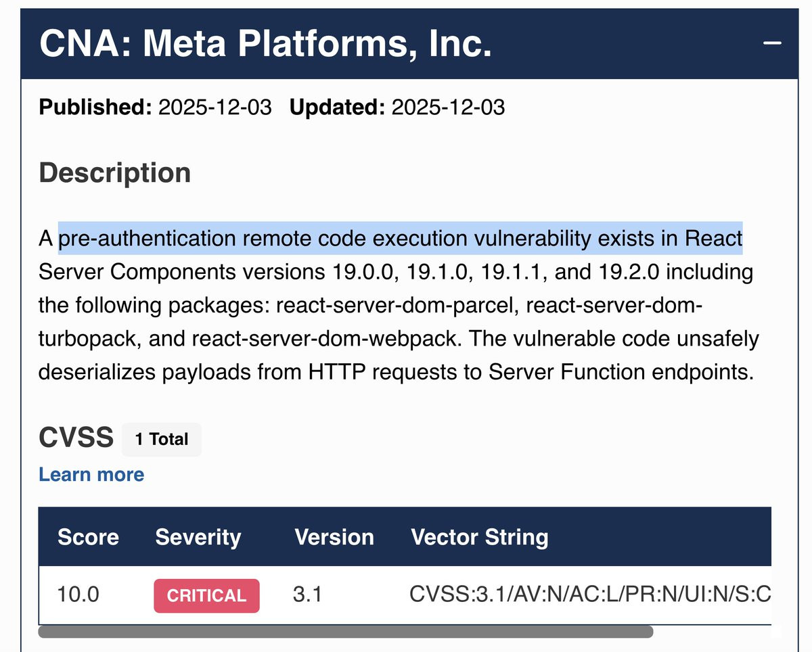Click the highlighted pre-authentication vulnerability text
Viewport: 812px width, 652px height.
click(401, 239)
